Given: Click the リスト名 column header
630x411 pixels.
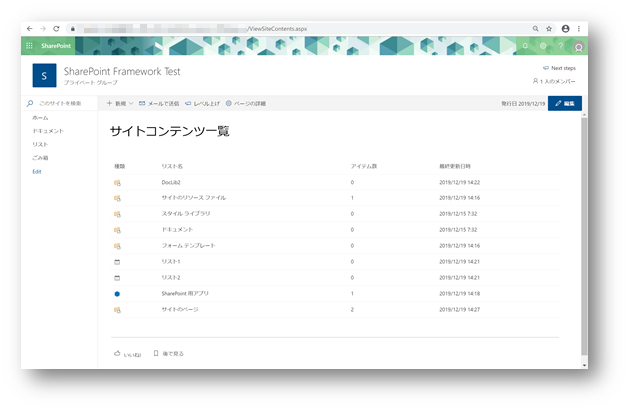Looking at the screenshot, I should tap(172, 166).
